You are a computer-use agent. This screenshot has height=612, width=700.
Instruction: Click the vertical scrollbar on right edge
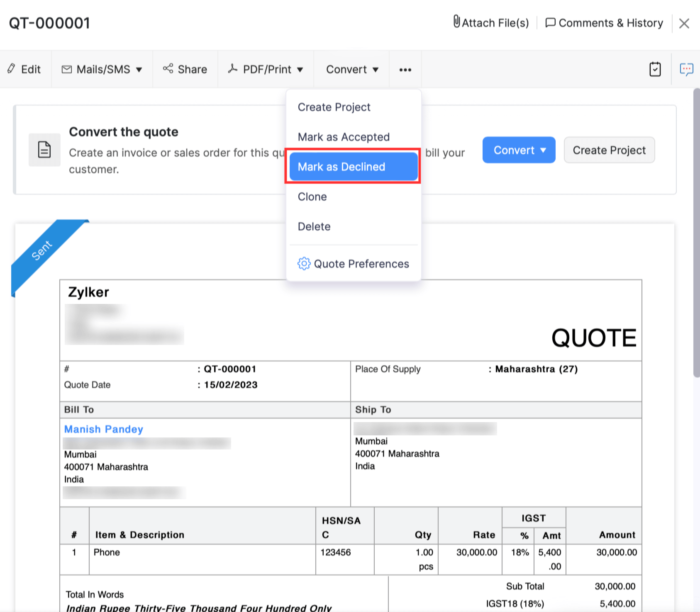click(x=696, y=232)
